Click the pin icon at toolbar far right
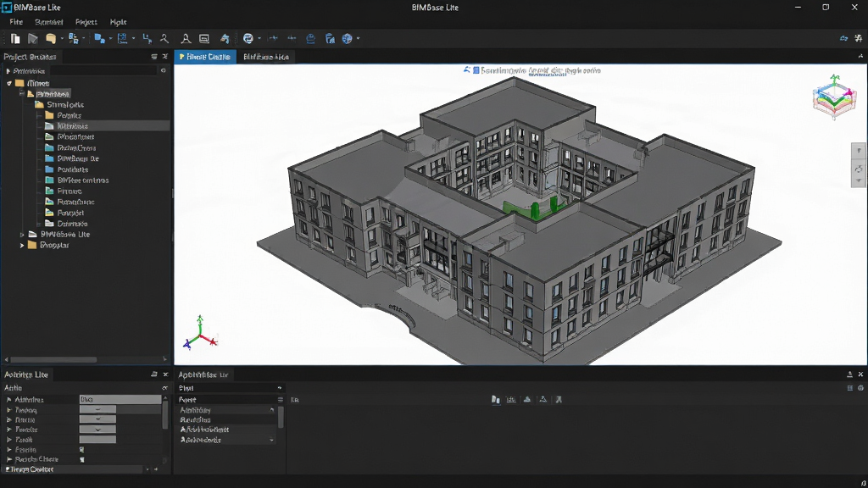 pos(858,38)
